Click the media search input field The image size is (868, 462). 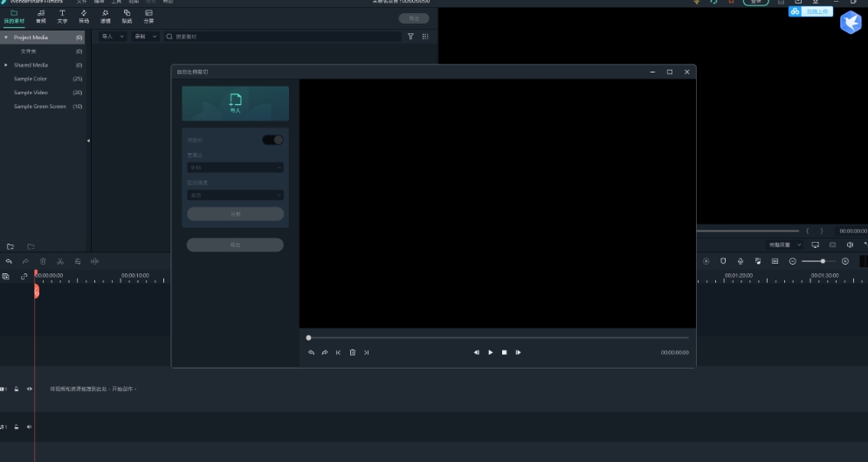pos(282,37)
